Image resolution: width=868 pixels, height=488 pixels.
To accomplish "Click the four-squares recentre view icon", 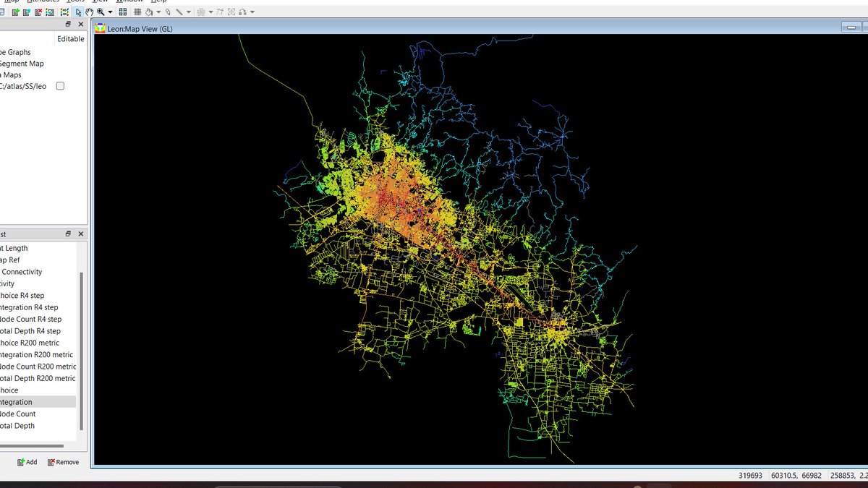I will (x=123, y=12).
